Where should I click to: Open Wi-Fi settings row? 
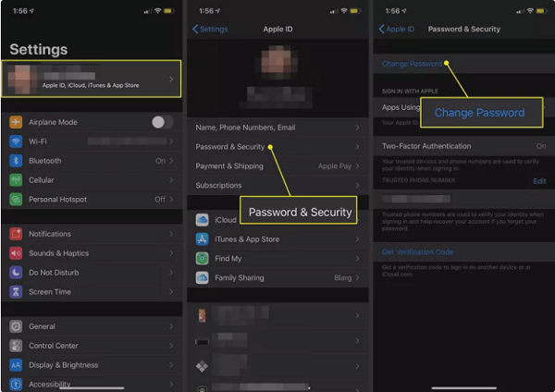[x=92, y=141]
